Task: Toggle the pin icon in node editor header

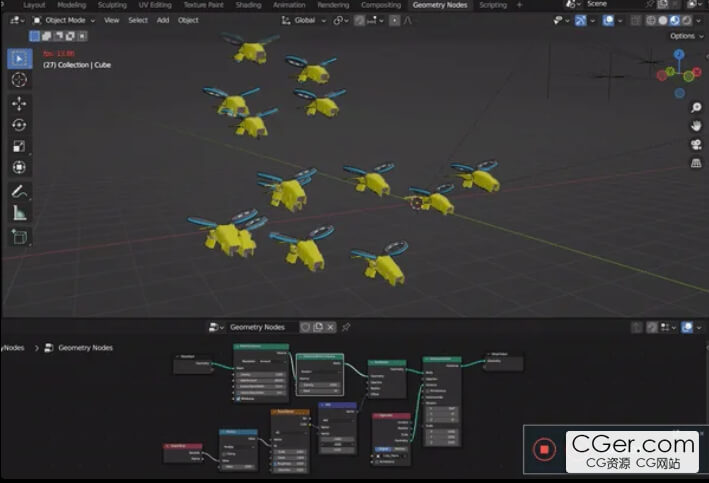Action: [346, 327]
